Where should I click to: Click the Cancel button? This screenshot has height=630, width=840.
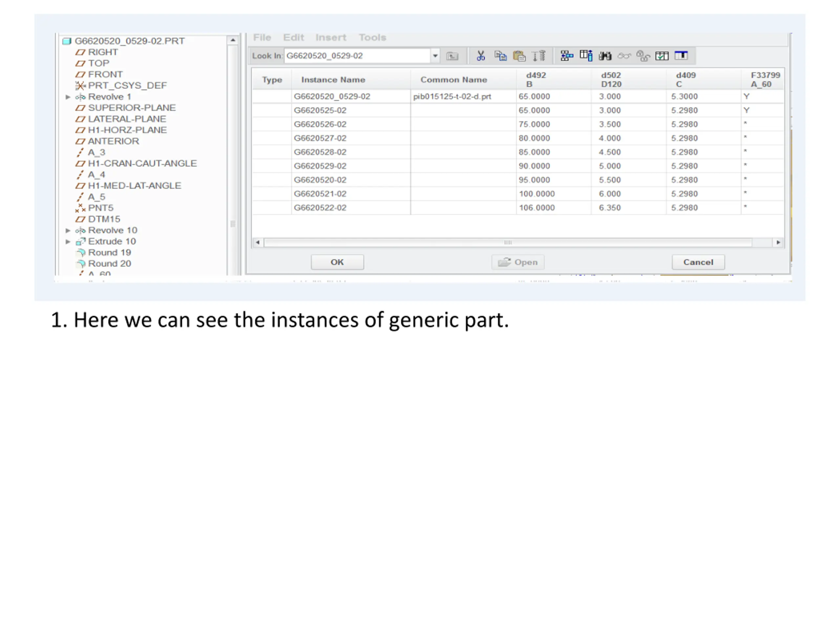point(698,262)
